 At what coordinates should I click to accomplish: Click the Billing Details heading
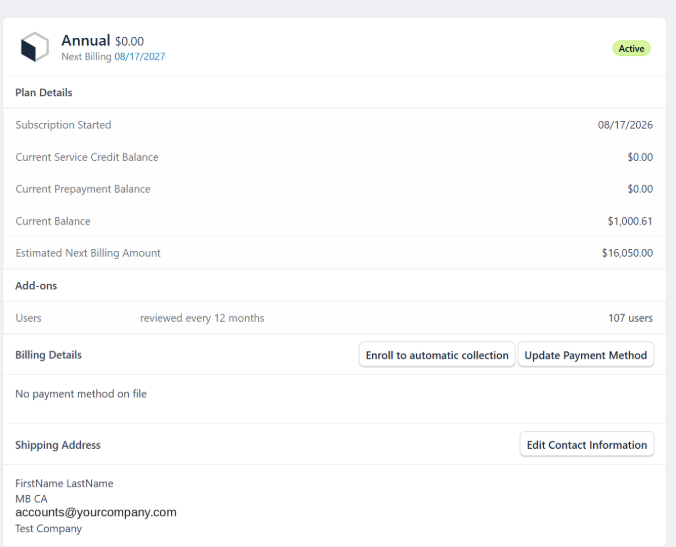48,355
